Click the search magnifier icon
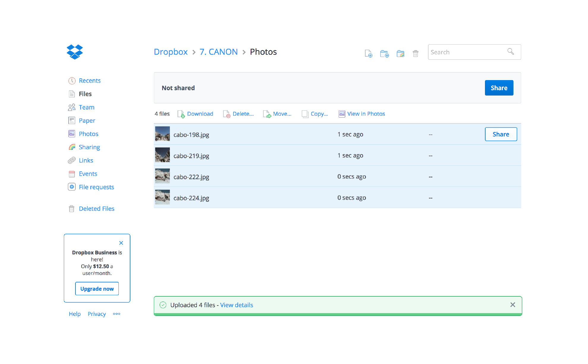 [510, 52]
